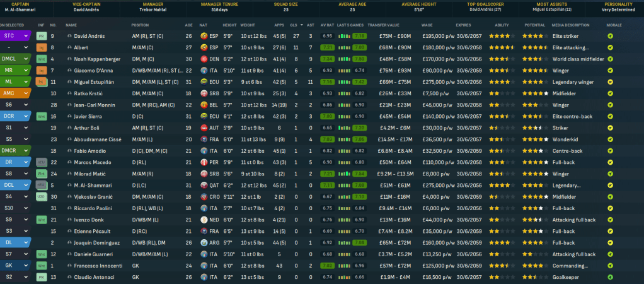This screenshot has height=284, width=644.
Task: Click the nEU icon beside Marcos Macedo
Action: [x=40, y=162]
